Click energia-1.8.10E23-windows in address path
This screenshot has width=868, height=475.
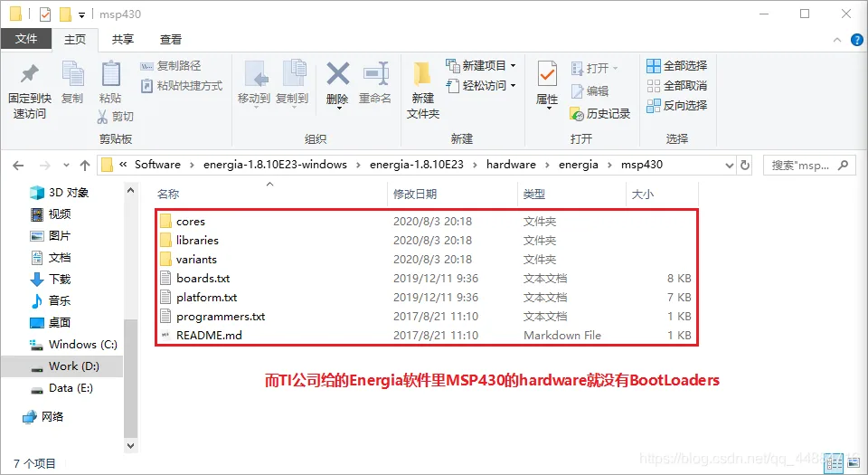[275, 165]
